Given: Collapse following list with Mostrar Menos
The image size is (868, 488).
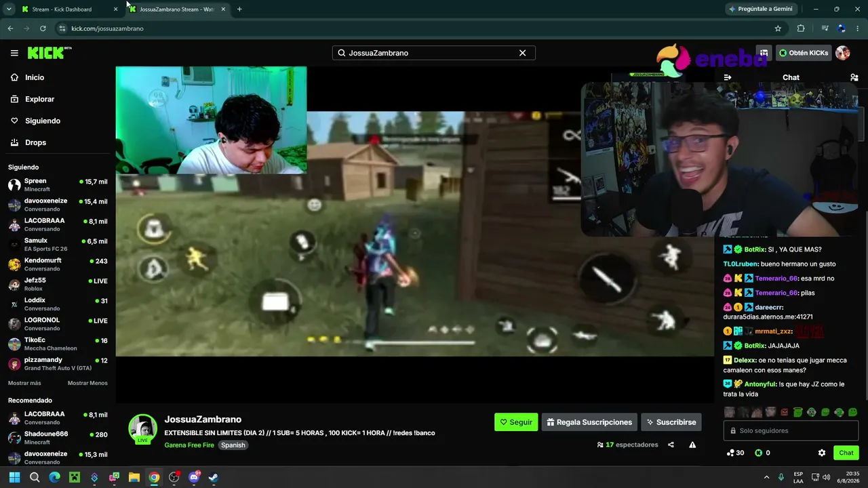Looking at the screenshot, I should pos(87,383).
